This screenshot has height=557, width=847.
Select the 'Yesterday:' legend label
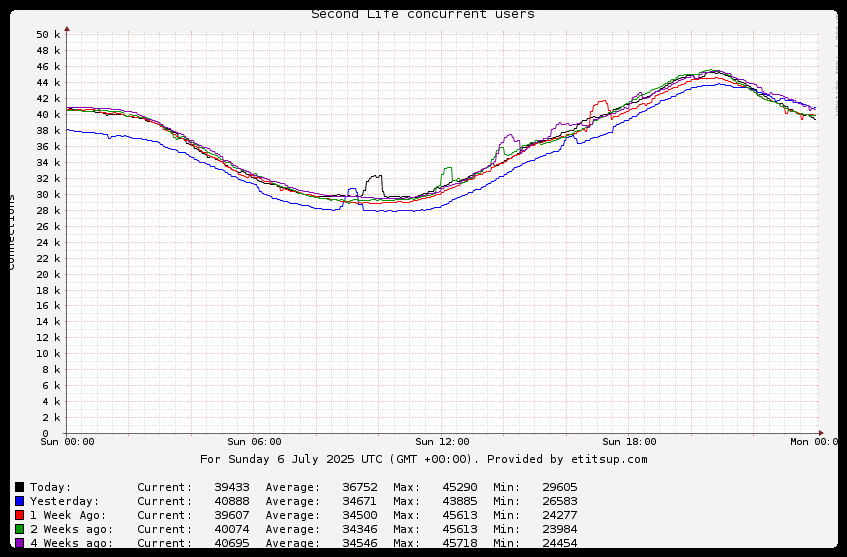coord(65,501)
